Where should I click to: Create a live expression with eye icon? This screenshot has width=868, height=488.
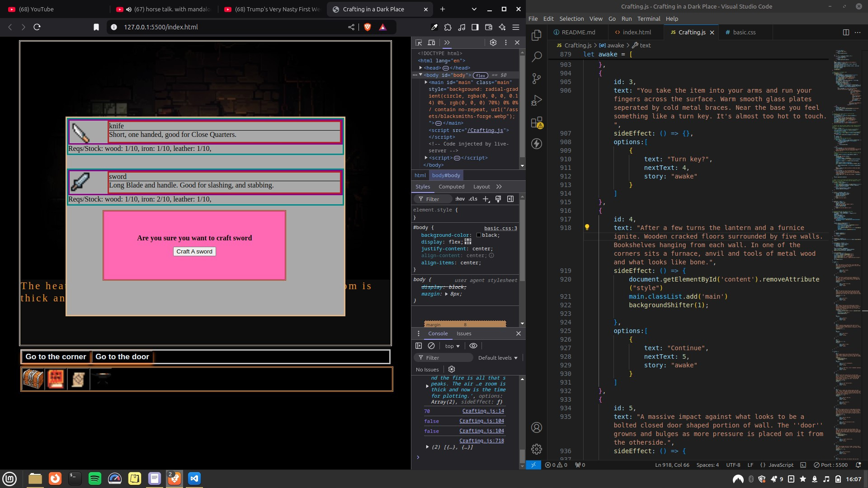(473, 346)
